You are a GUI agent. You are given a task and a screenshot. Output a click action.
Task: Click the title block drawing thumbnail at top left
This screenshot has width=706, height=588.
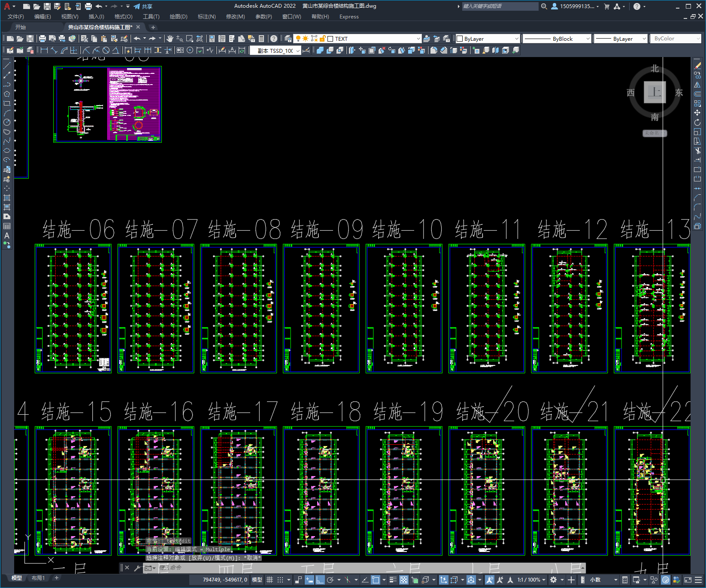[x=107, y=104]
